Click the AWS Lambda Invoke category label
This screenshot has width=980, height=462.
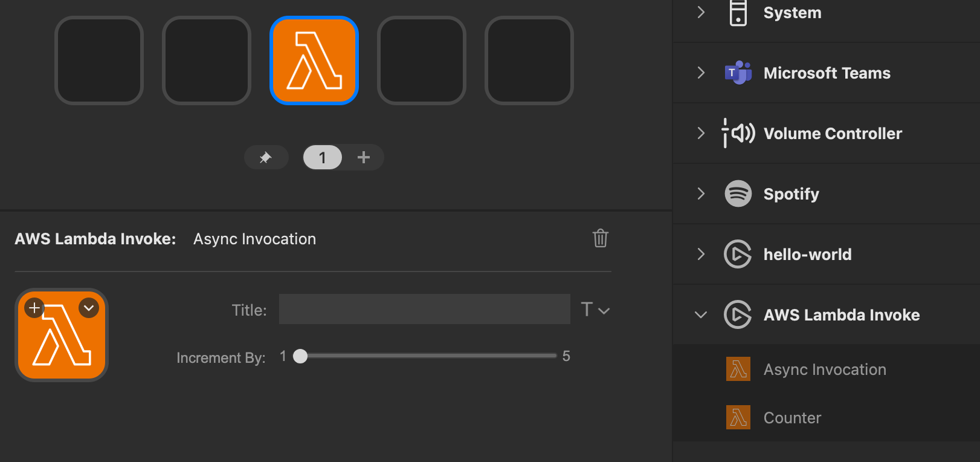click(842, 315)
